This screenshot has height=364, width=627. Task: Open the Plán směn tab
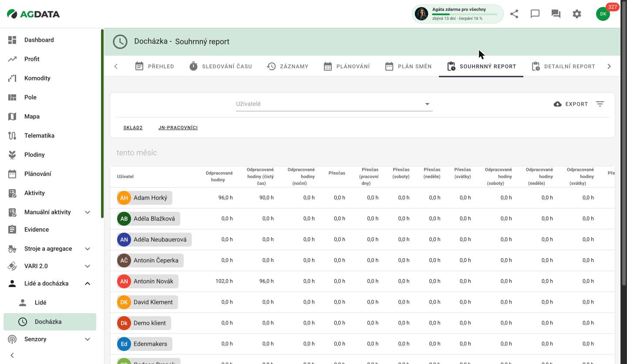pos(408,67)
